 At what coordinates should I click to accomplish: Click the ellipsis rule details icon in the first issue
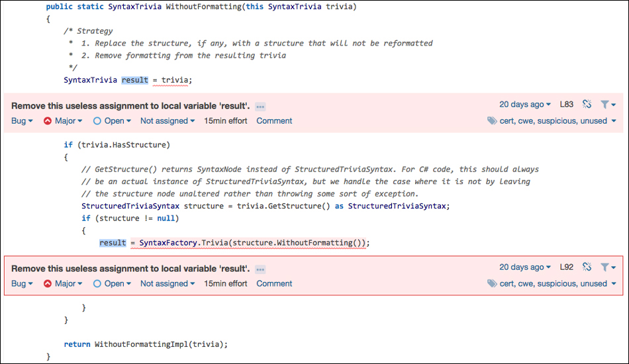coord(260,107)
